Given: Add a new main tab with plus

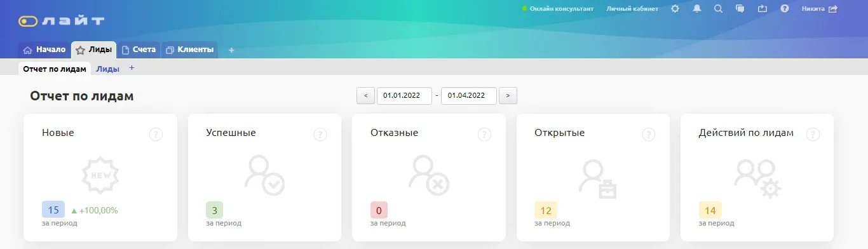Looking at the screenshot, I should [231, 50].
